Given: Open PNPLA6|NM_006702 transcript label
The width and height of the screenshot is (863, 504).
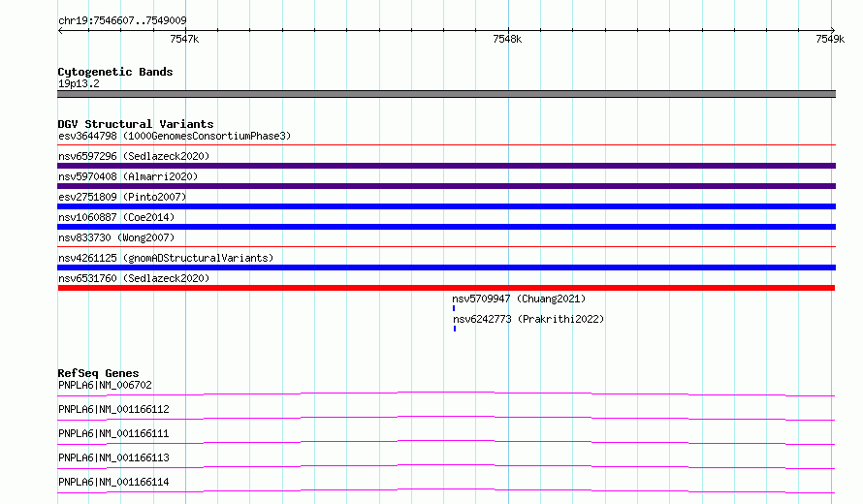Looking at the screenshot, I should pyautogui.click(x=105, y=385).
